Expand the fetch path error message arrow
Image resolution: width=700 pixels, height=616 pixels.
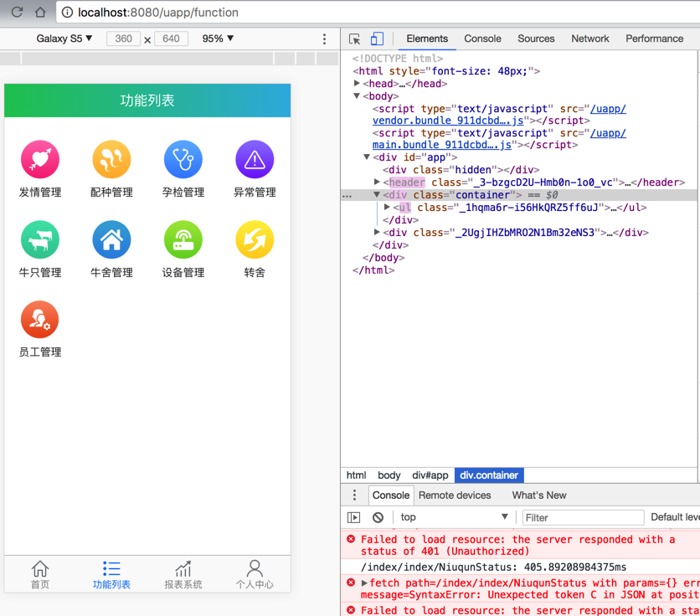[364, 583]
